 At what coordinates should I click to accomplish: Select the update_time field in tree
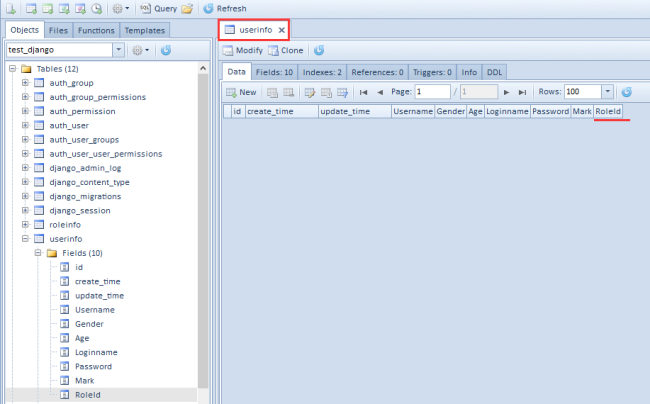99,295
